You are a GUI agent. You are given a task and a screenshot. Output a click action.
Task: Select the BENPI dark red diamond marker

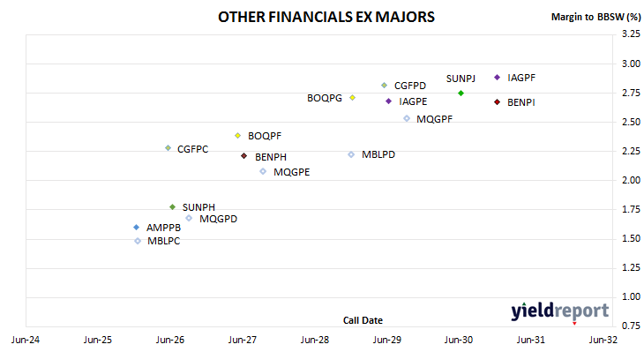[x=497, y=101]
